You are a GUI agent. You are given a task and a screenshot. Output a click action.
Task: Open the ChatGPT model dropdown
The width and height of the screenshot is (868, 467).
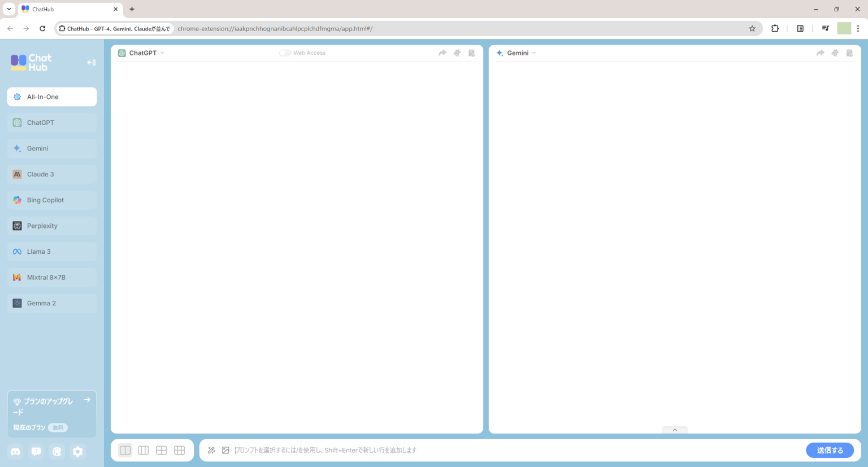(162, 53)
